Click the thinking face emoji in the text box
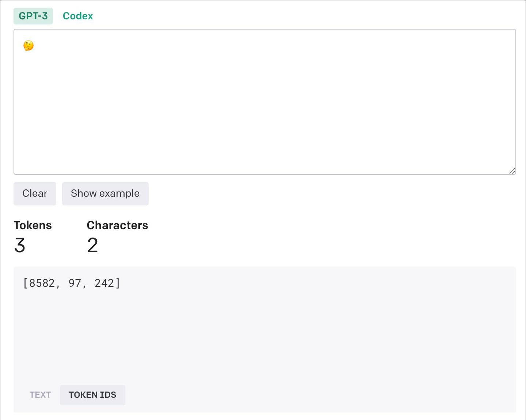This screenshot has height=420, width=526. pyautogui.click(x=28, y=46)
